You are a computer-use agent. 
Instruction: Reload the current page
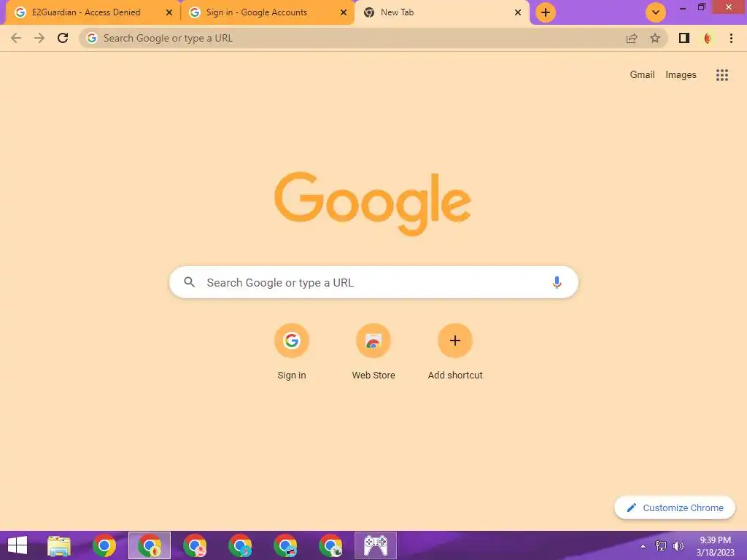point(63,38)
